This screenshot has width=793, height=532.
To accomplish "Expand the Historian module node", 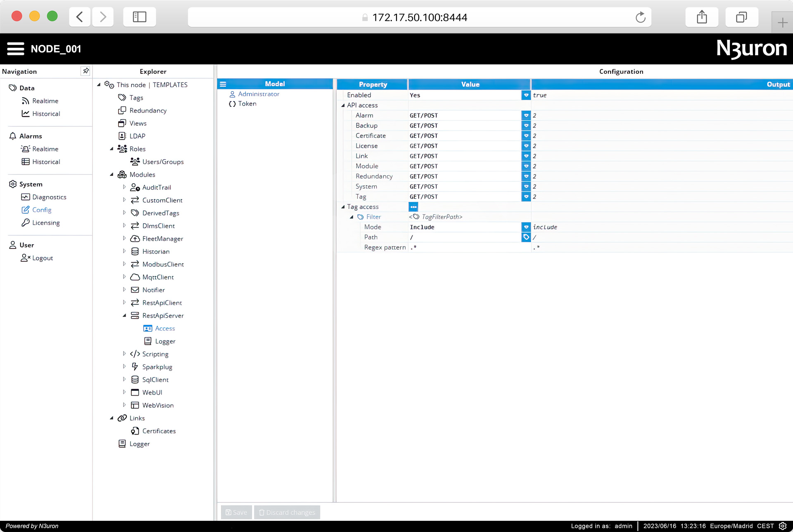I will [124, 251].
